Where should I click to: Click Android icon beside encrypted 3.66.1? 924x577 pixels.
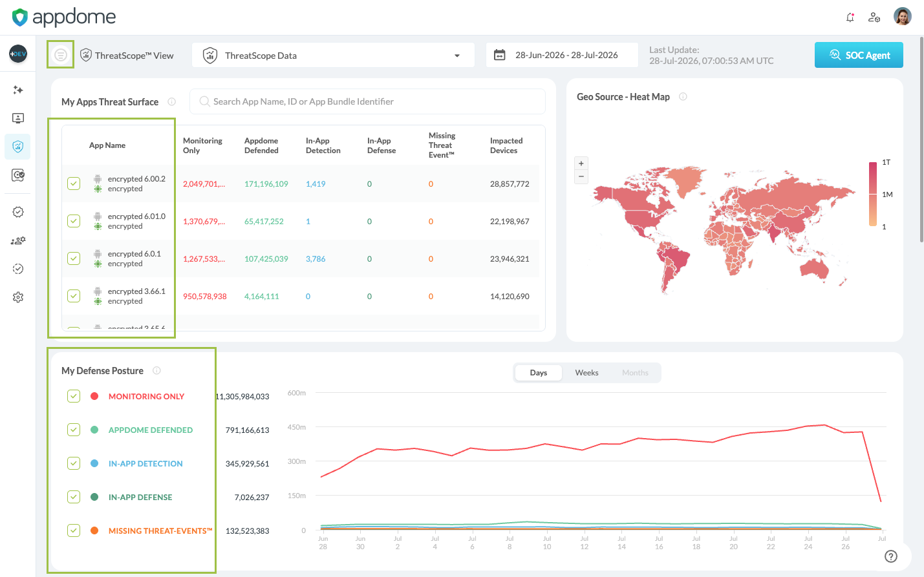[98, 291]
